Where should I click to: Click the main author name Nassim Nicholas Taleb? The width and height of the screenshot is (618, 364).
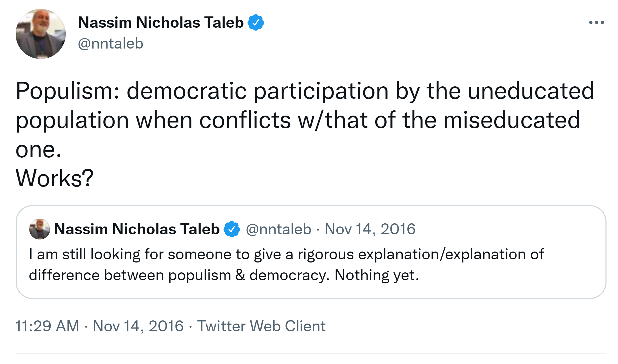(161, 23)
